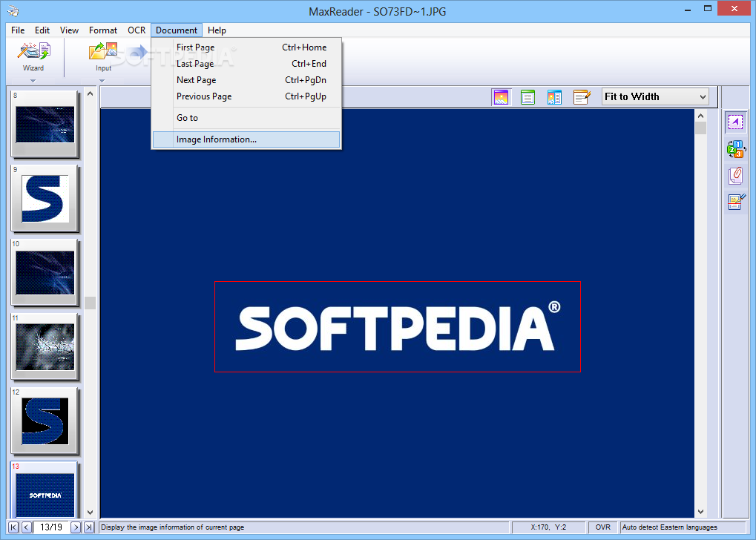
Task: Click the thumbnail panel scrollbar thumb
Action: 91,303
